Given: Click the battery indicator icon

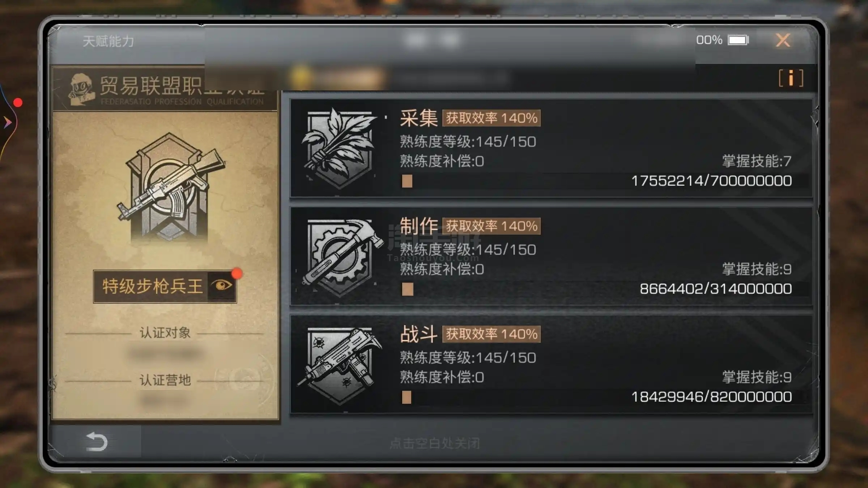Looking at the screenshot, I should [x=738, y=40].
